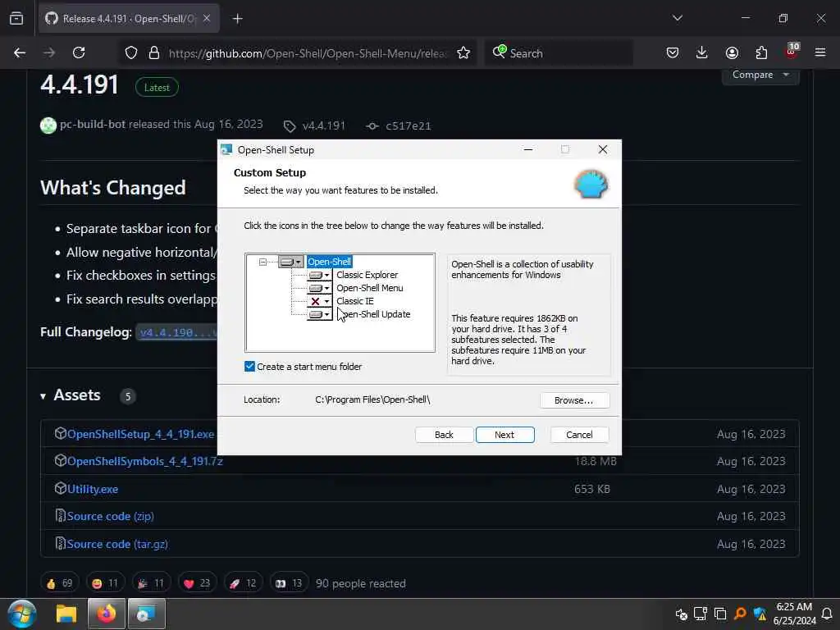Download Source code (zip)
This screenshot has height=630, width=840.
(111, 517)
